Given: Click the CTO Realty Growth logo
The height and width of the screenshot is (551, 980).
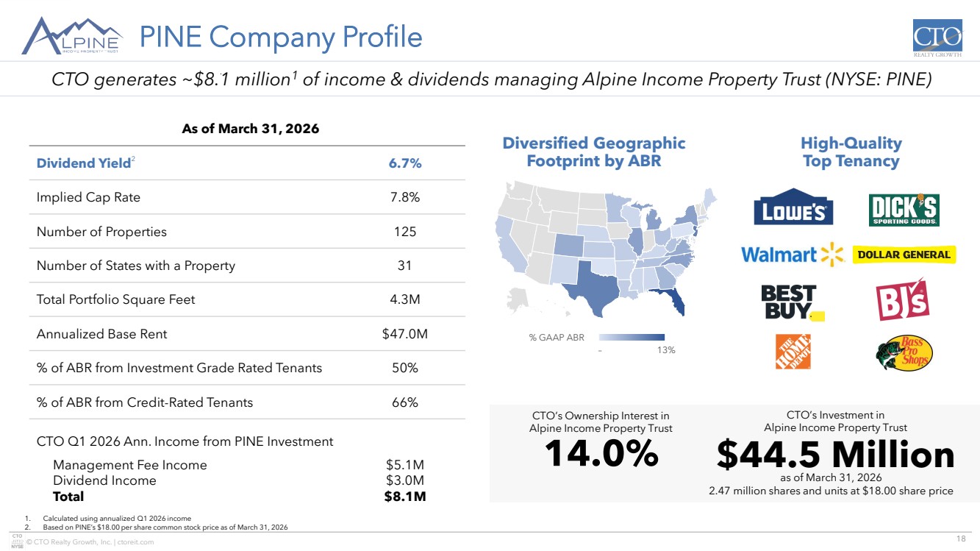Looking at the screenshot, I should click(x=937, y=38).
